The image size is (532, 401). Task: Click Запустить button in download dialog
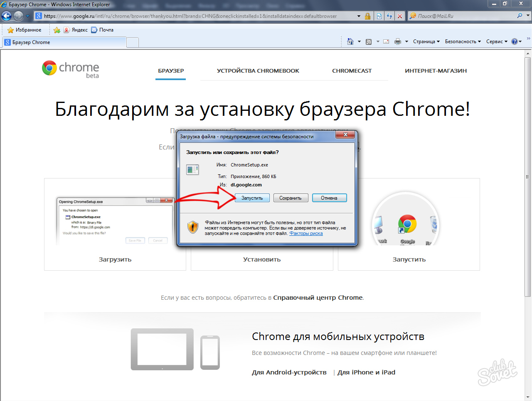click(x=252, y=198)
